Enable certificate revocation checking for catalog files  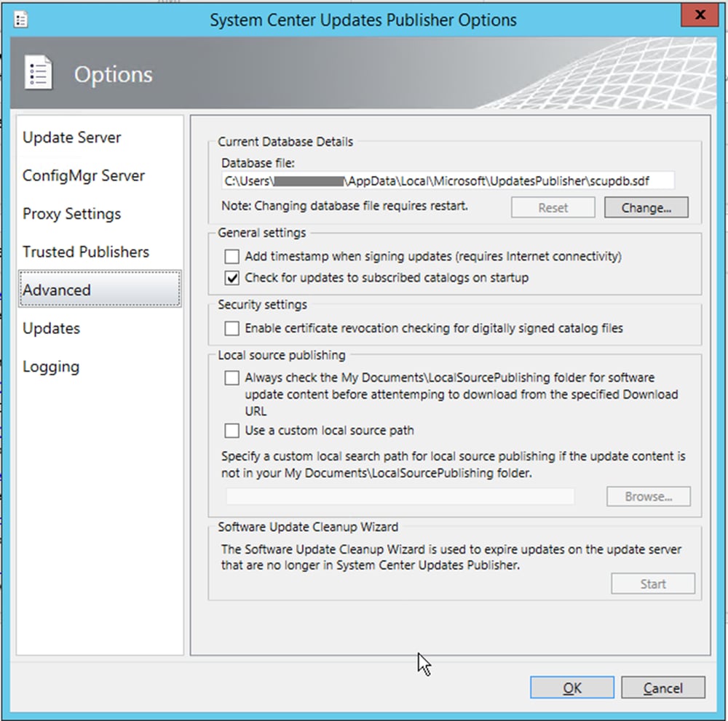232,328
